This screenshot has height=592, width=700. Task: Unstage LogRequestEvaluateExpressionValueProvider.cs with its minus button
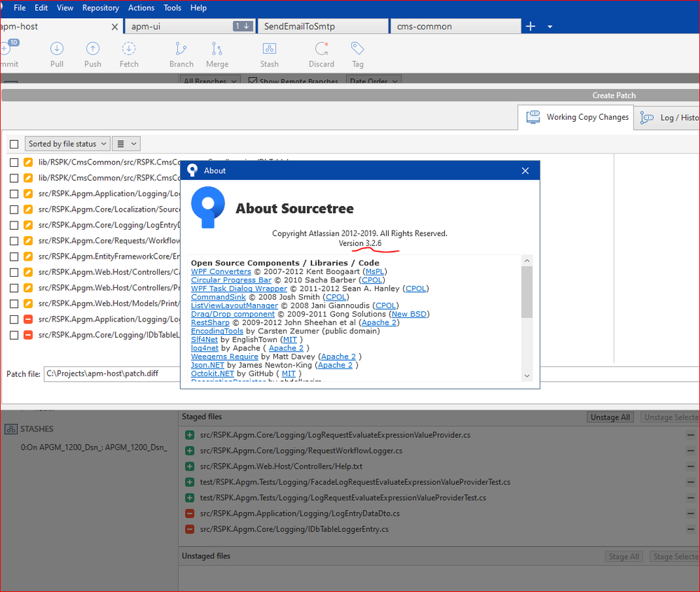coord(691,435)
